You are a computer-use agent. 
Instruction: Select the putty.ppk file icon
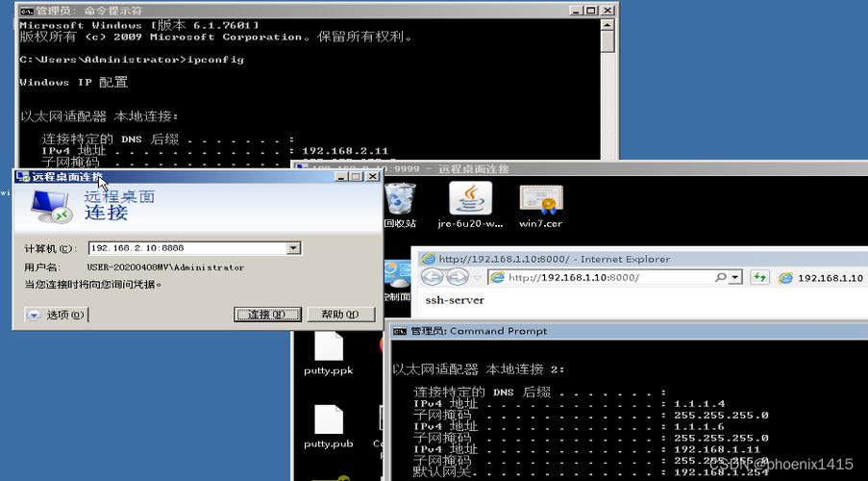(x=329, y=348)
